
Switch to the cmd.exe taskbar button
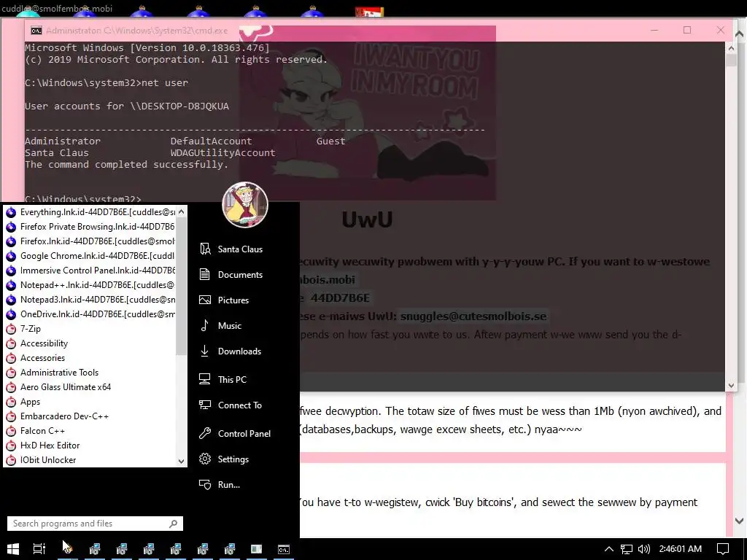(x=284, y=549)
